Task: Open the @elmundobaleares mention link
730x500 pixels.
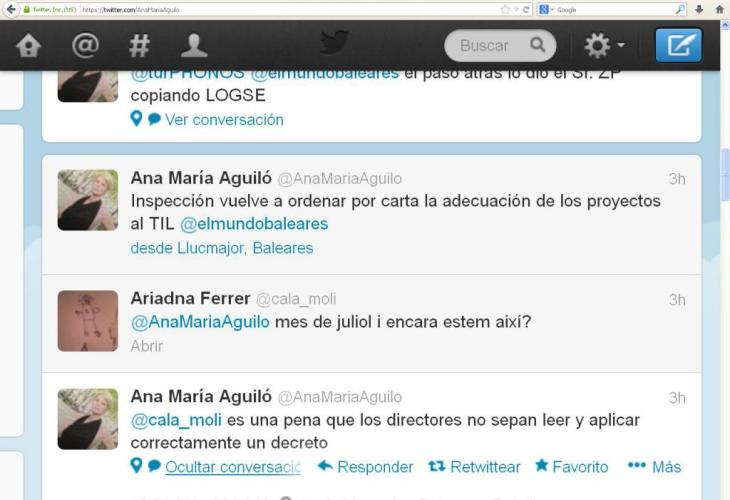Action: pyautogui.click(x=254, y=224)
